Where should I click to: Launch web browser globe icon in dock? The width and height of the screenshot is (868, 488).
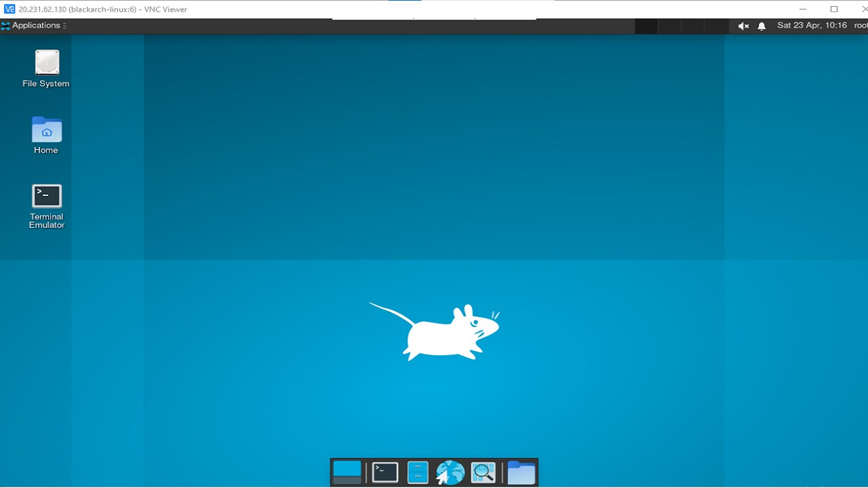450,472
